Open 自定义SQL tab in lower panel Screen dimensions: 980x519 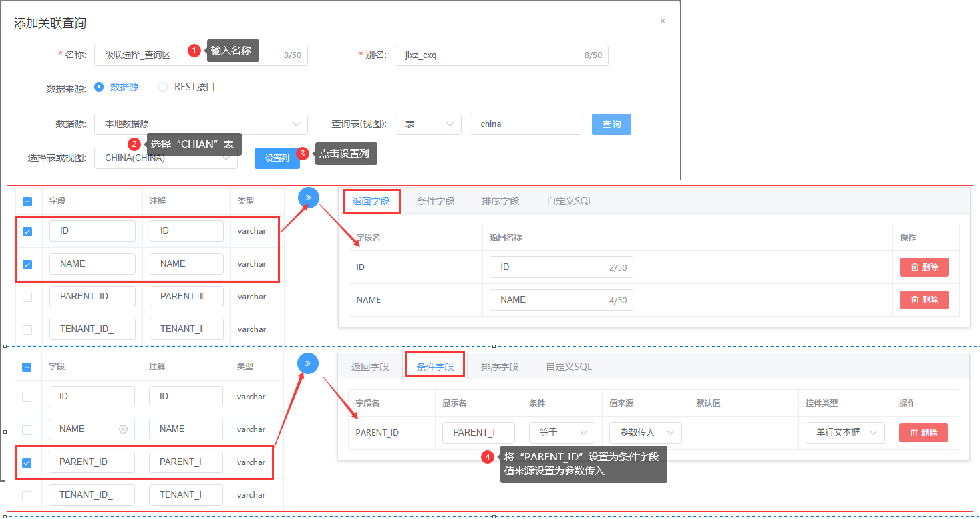coord(568,367)
